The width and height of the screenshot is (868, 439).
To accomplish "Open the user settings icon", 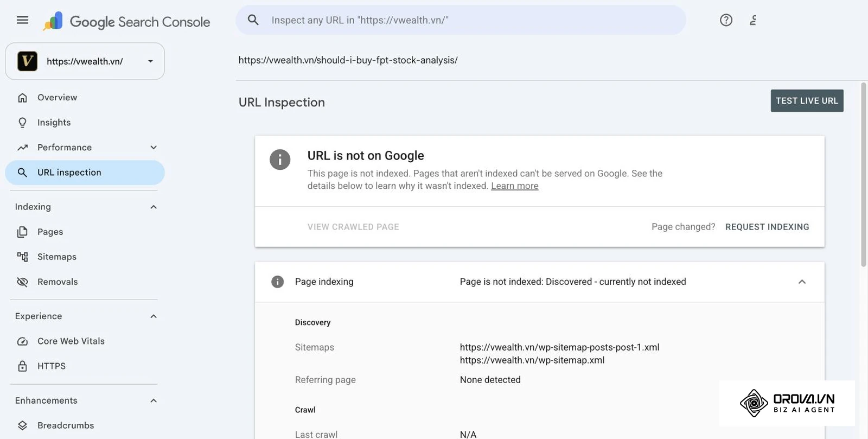I will click(753, 20).
